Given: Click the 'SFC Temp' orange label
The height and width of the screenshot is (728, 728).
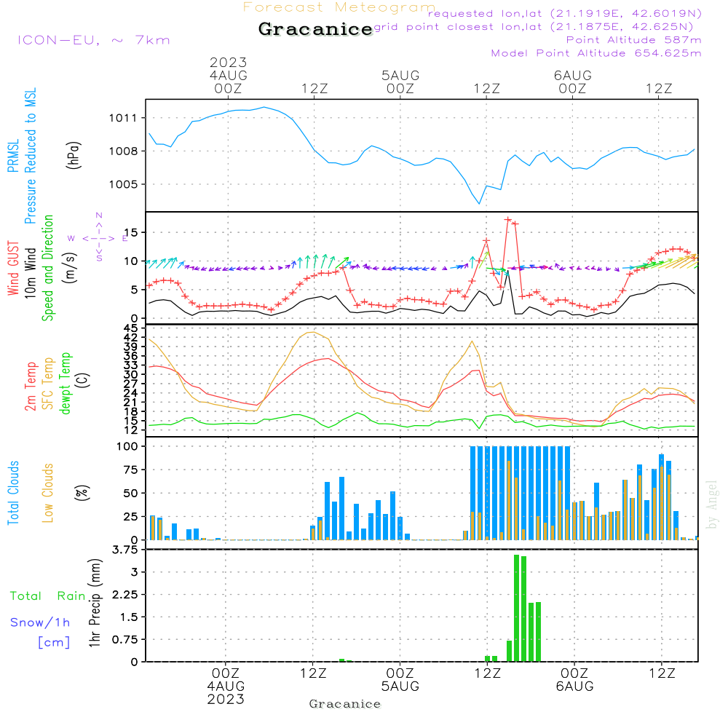Looking at the screenshot, I should [48, 384].
